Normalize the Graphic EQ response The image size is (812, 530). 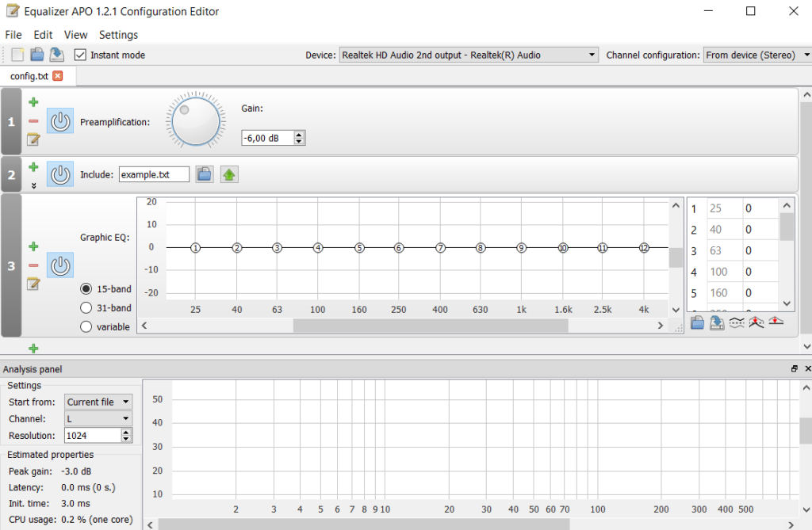pos(756,322)
